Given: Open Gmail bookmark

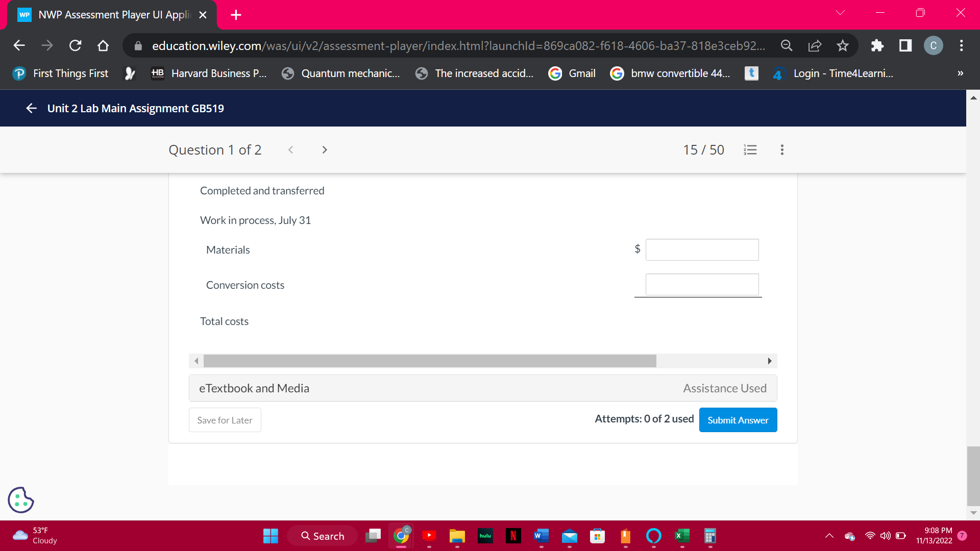Looking at the screenshot, I should [x=572, y=73].
